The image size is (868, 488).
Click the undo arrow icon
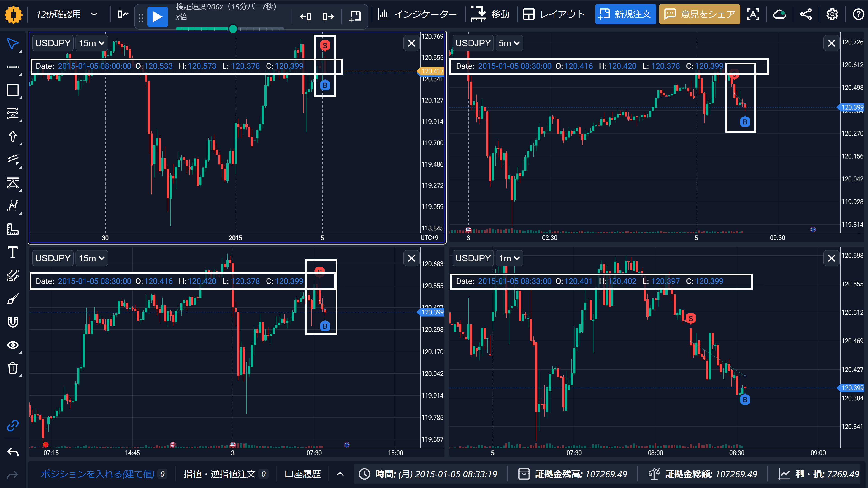pyautogui.click(x=13, y=452)
